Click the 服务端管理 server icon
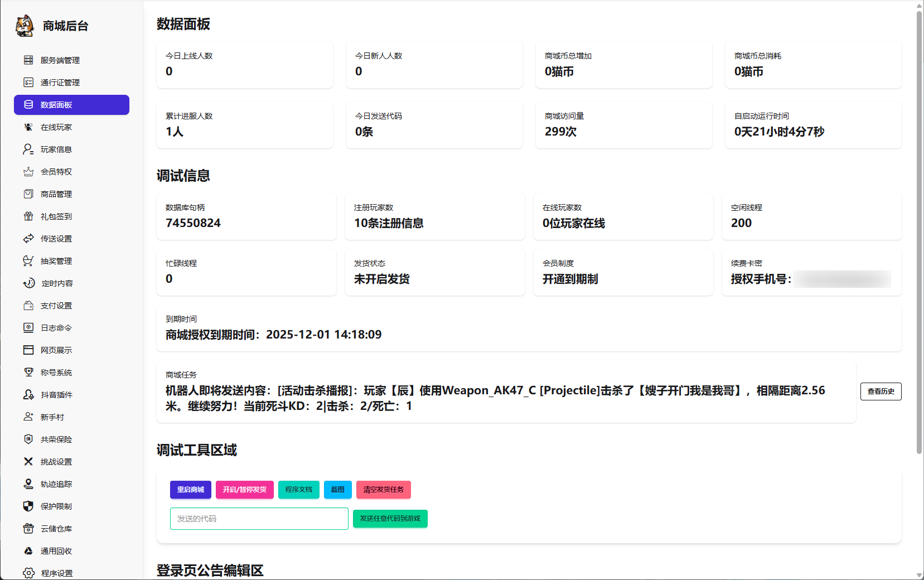924x580 pixels. [x=28, y=60]
